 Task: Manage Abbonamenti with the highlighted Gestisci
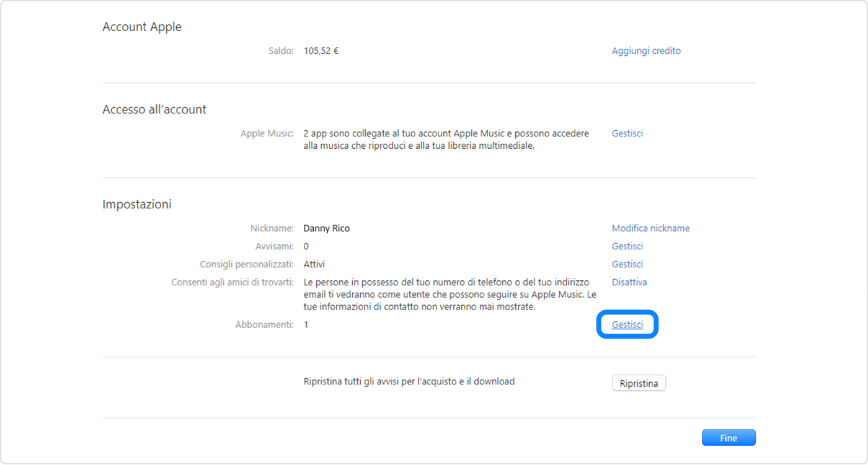pyautogui.click(x=627, y=324)
